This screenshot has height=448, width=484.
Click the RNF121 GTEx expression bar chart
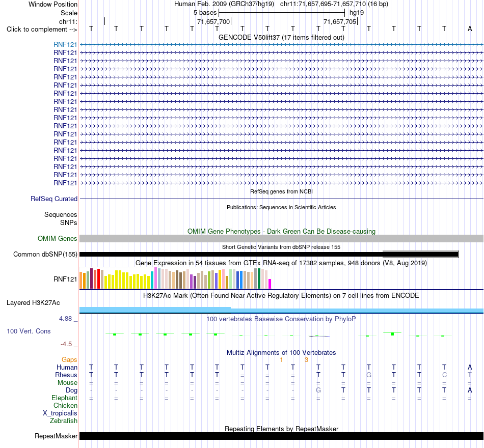tap(175, 278)
